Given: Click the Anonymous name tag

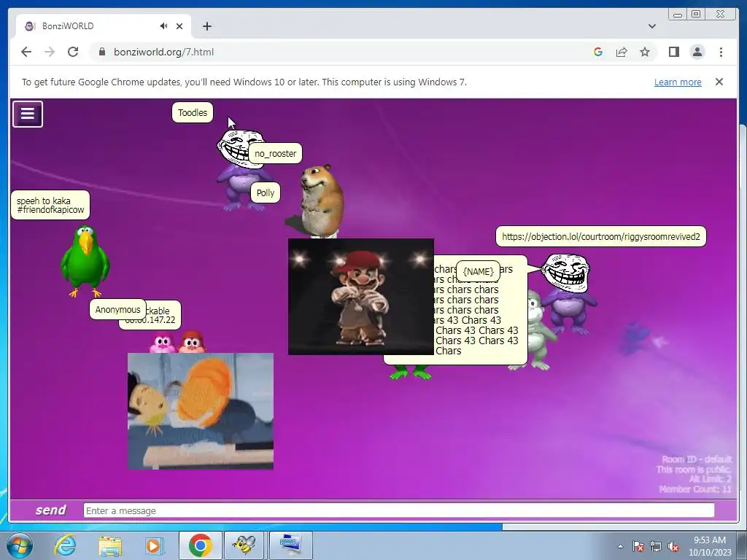Looking at the screenshot, I should [x=117, y=309].
